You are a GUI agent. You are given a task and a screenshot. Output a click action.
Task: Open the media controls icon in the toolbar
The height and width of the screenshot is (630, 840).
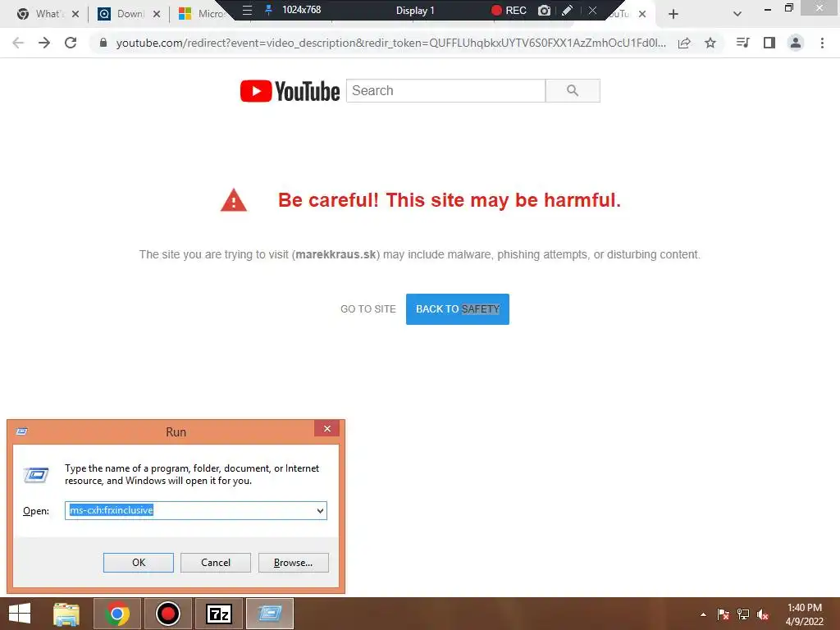tap(743, 43)
